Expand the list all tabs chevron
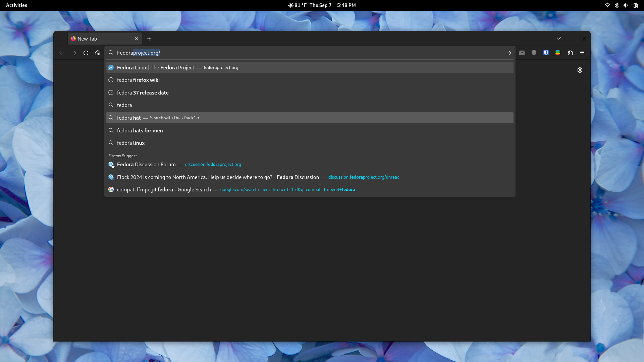The width and height of the screenshot is (644, 362). coord(559,39)
